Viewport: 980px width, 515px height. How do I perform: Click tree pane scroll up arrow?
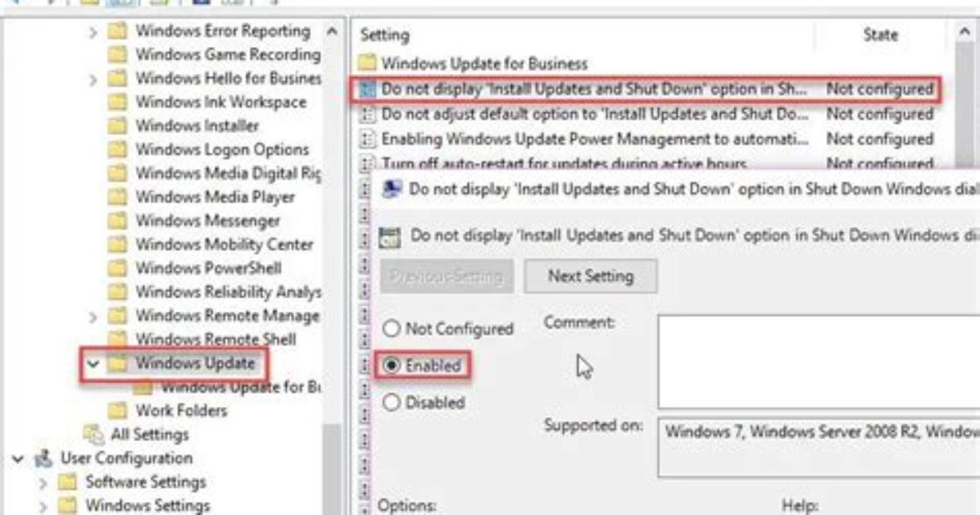[333, 30]
